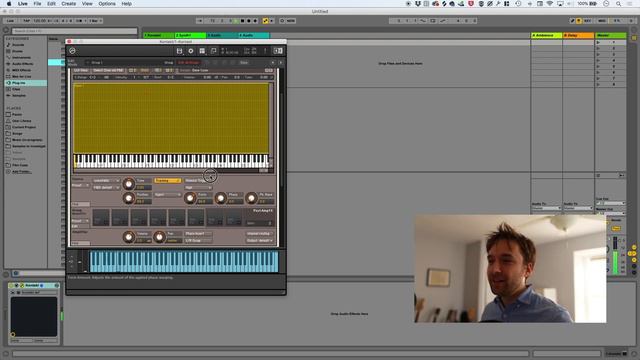Open Spotlight search in macOS menu bar
The height and width of the screenshot is (360, 640).
(619, 4)
